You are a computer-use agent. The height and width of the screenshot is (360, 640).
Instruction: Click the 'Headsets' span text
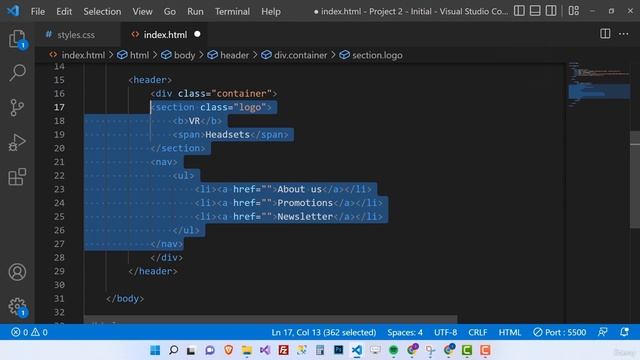click(227, 134)
